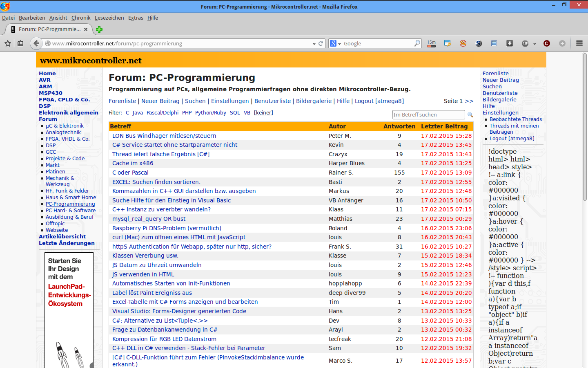Click Logout [atmega8] in top link row
Image resolution: width=588 pixels, height=368 pixels.
[x=379, y=101]
